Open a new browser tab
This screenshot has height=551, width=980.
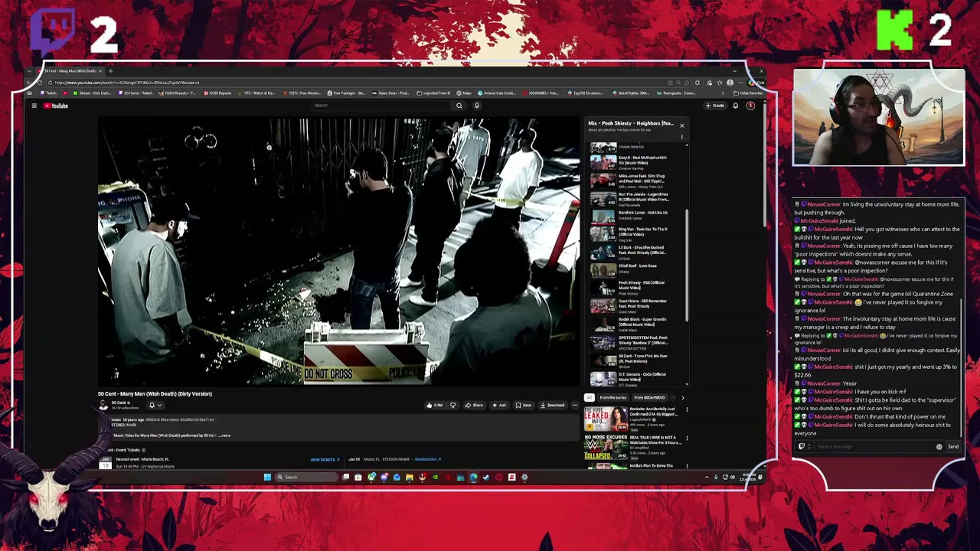[x=111, y=71]
